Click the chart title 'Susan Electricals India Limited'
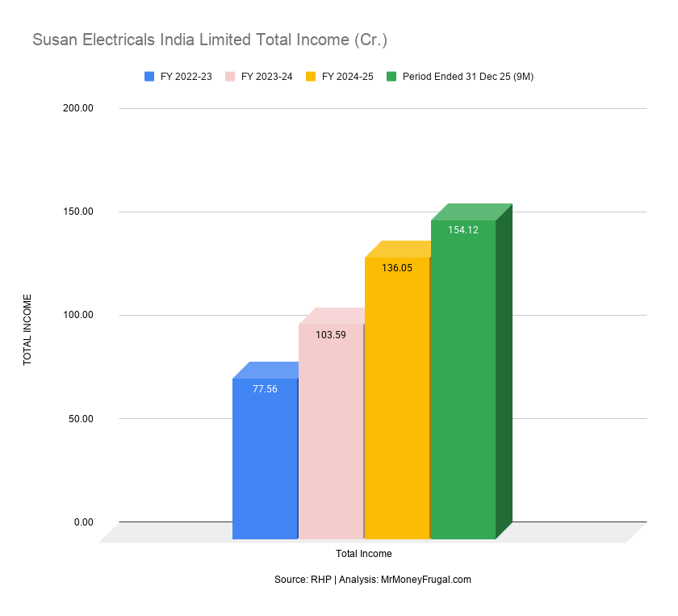This screenshot has height=616, width=678. [x=210, y=40]
